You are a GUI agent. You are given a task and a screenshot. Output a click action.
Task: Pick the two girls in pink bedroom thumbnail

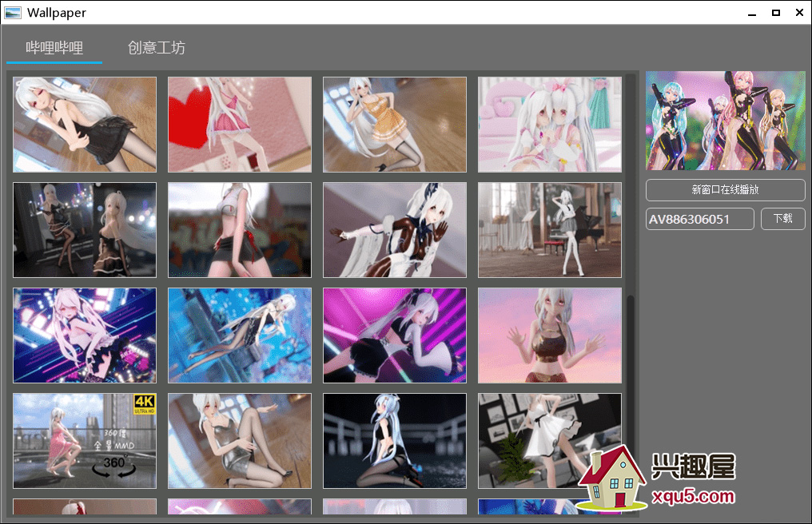click(549, 125)
